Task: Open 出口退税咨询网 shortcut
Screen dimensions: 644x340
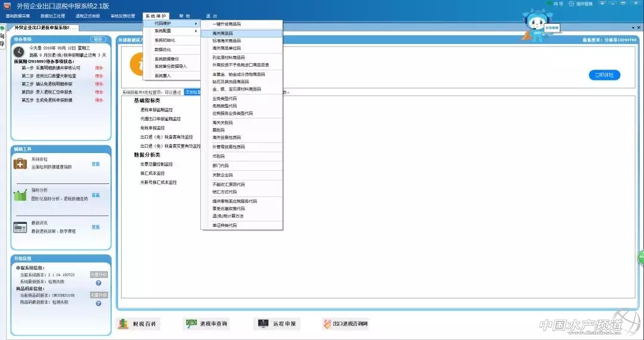Action: pyautogui.click(x=346, y=324)
